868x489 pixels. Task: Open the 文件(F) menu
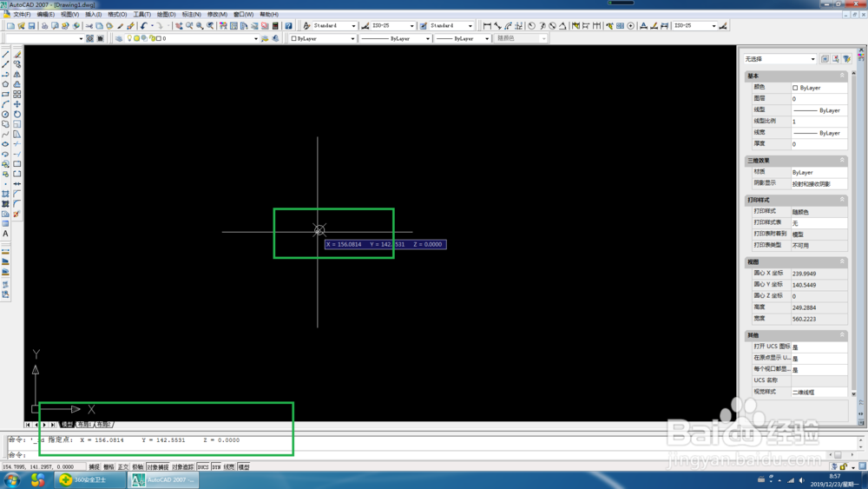pos(23,15)
